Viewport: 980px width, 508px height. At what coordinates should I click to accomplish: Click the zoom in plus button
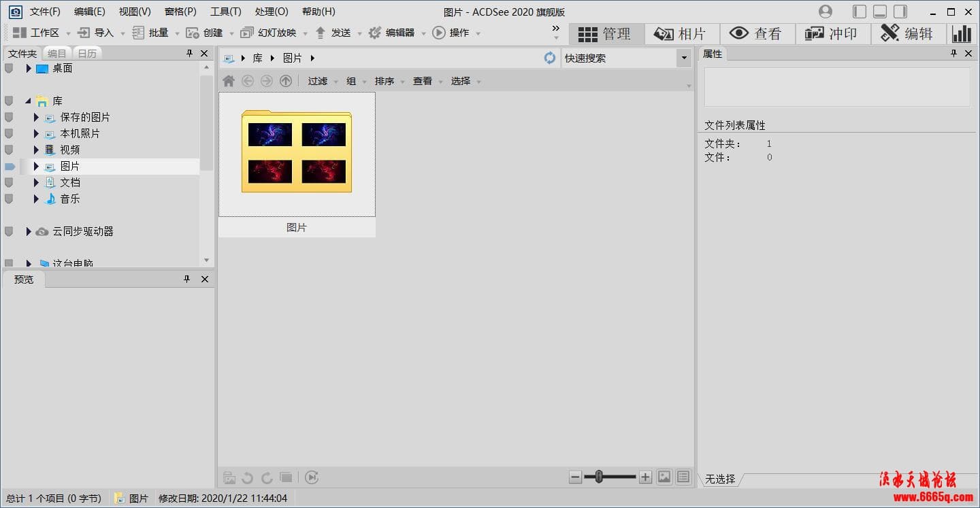click(x=646, y=477)
